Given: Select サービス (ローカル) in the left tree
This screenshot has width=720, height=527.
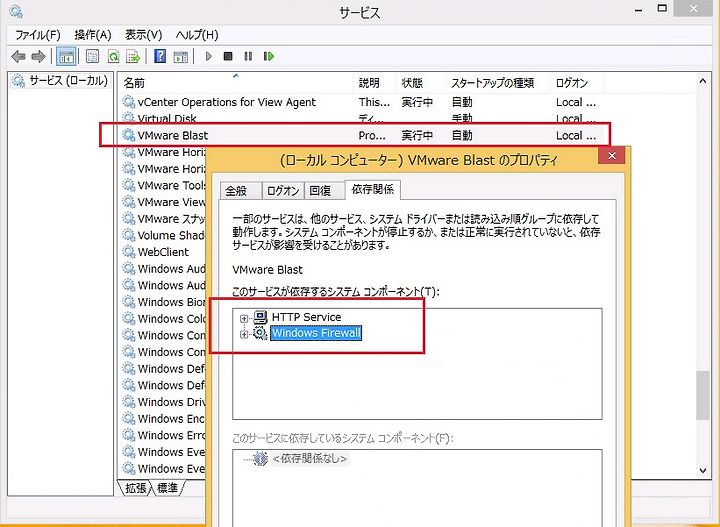Looking at the screenshot, I should tap(68, 81).
